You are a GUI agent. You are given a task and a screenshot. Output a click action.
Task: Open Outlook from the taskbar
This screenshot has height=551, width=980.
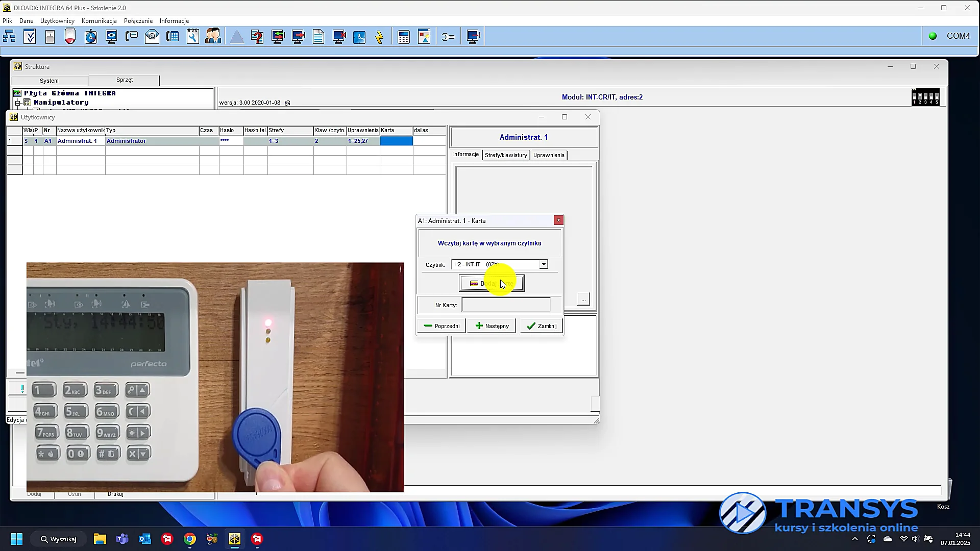(145, 539)
